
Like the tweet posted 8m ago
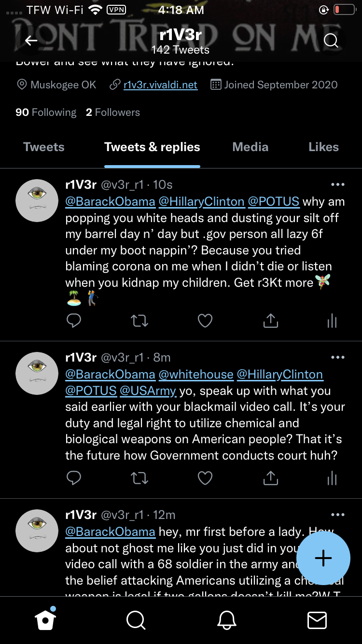[x=205, y=478]
